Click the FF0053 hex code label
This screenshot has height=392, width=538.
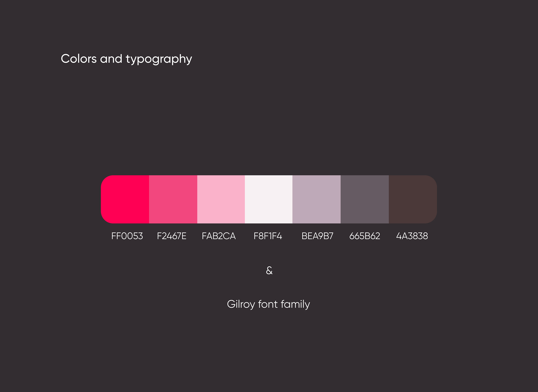click(127, 236)
